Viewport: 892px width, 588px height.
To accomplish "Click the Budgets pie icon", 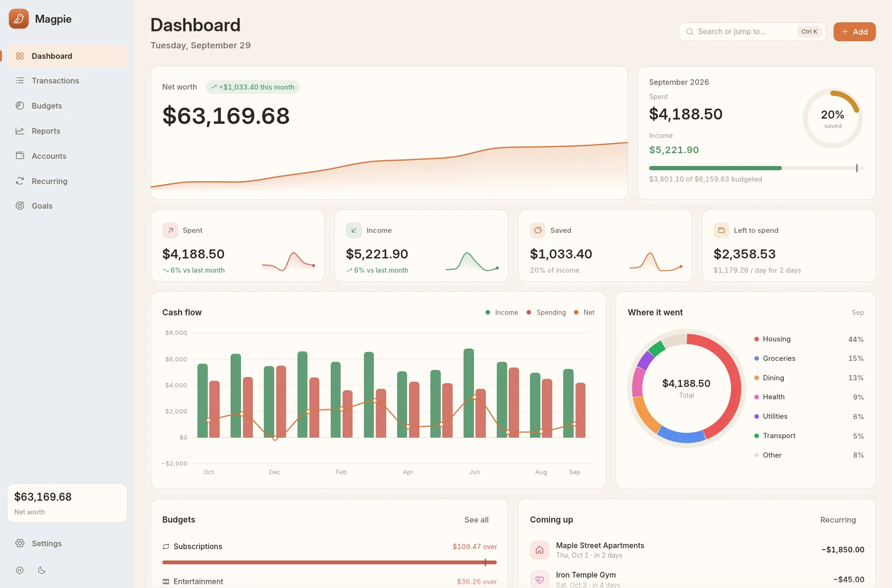I will pyautogui.click(x=20, y=106).
